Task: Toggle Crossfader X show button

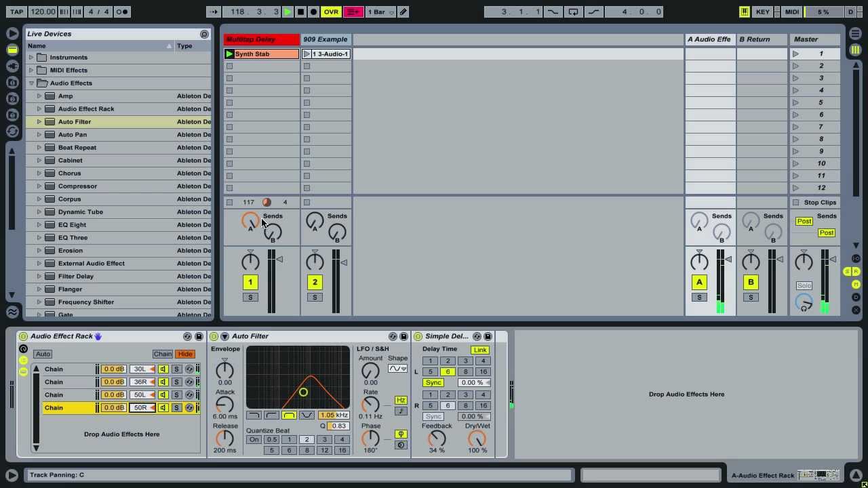Action: (856, 310)
